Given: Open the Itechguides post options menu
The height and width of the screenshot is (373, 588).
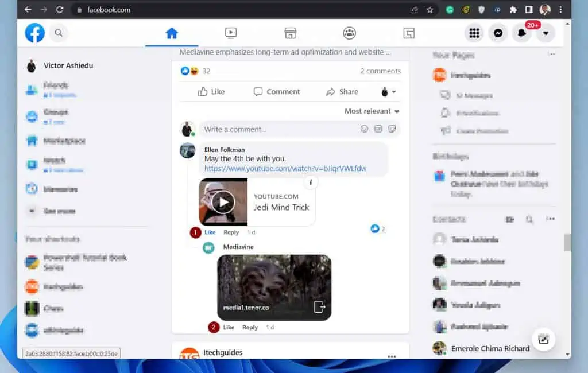Looking at the screenshot, I should tap(392, 356).
